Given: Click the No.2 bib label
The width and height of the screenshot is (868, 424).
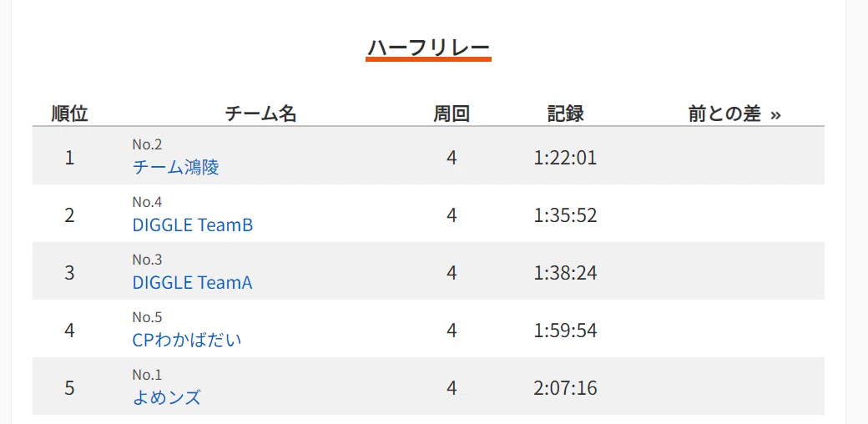Looking at the screenshot, I should click(147, 144).
